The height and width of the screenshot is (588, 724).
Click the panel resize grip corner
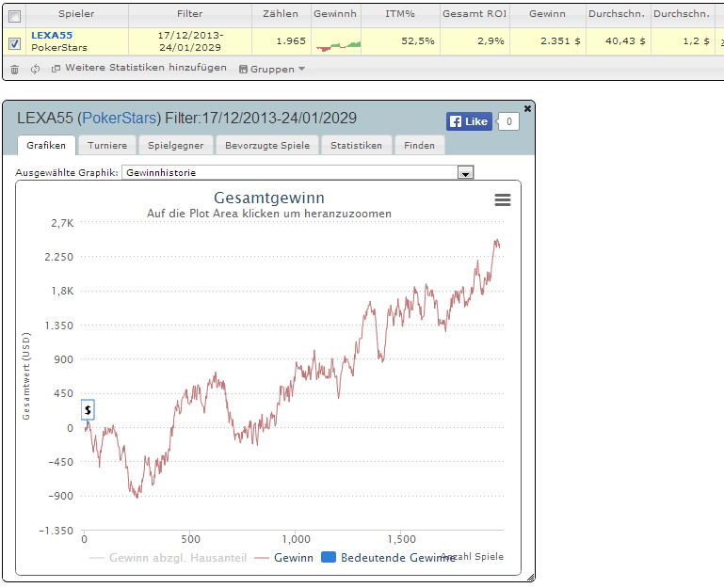click(x=531, y=578)
